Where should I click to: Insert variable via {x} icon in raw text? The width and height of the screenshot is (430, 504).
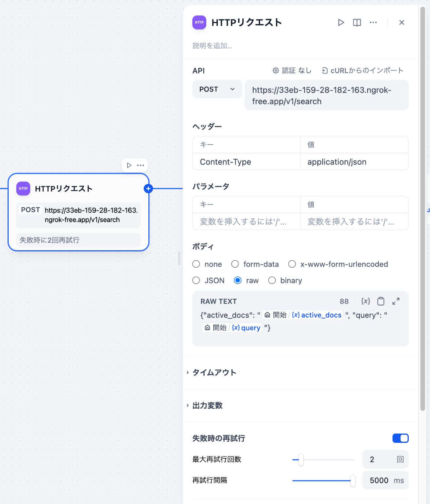point(366,301)
